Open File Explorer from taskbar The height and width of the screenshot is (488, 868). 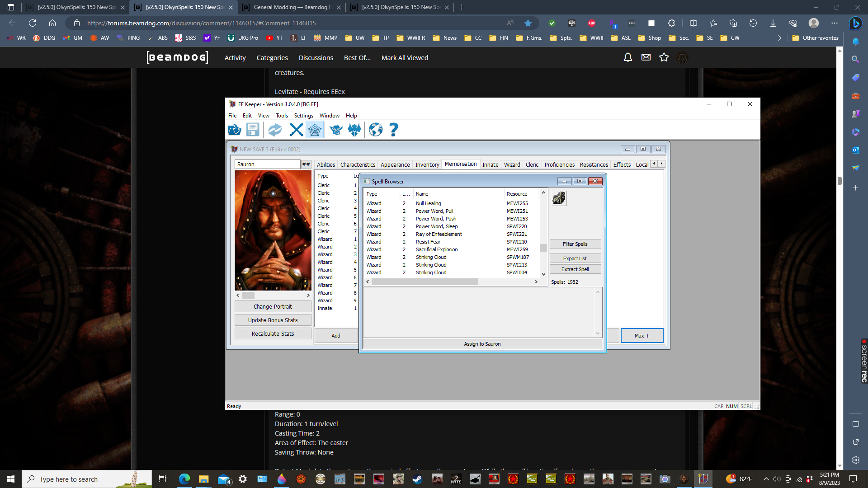point(203,479)
